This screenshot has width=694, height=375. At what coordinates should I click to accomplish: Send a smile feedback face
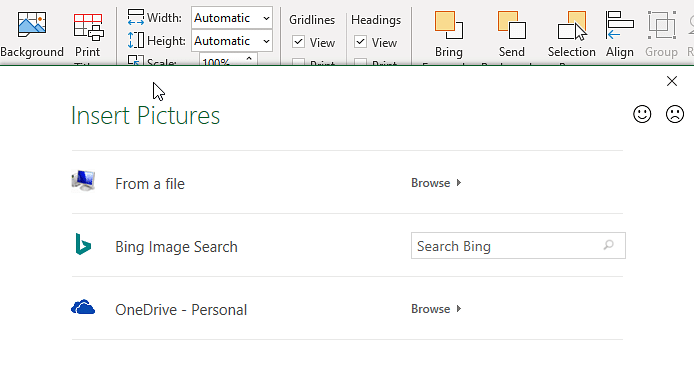point(642,114)
